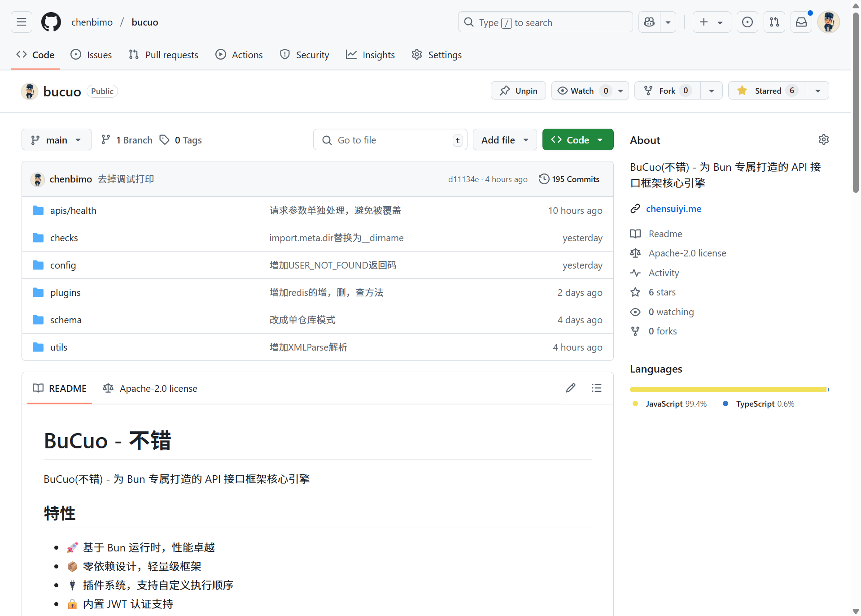The width and height of the screenshot is (861, 616).
Task: Open the green Code clone dropdown
Action: (578, 140)
